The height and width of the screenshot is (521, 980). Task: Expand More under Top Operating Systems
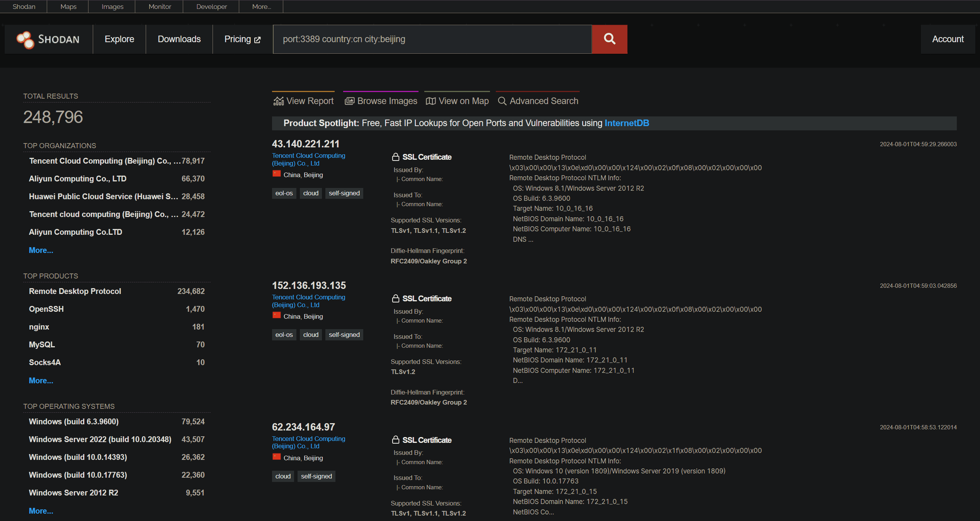[41, 511]
